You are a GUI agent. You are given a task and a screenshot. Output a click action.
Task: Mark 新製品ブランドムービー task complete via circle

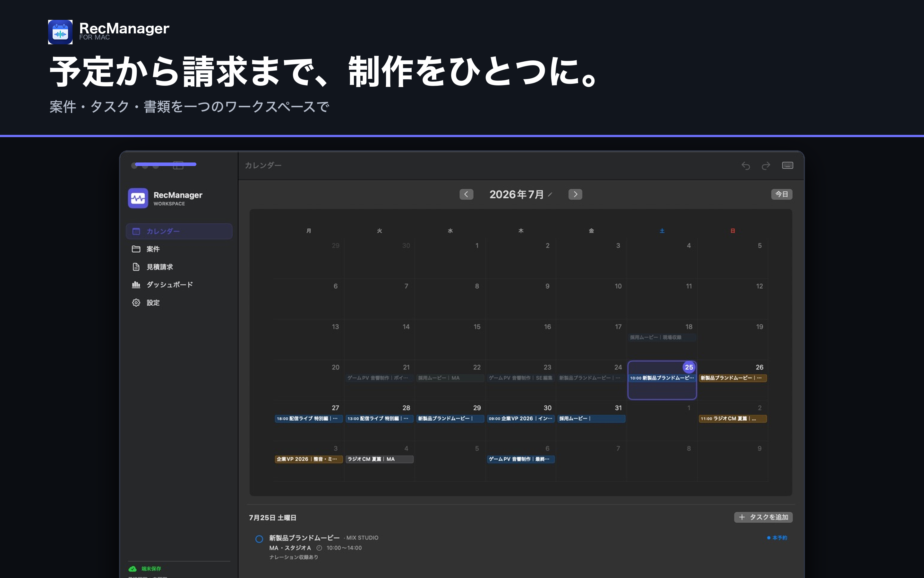pos(259,539)
